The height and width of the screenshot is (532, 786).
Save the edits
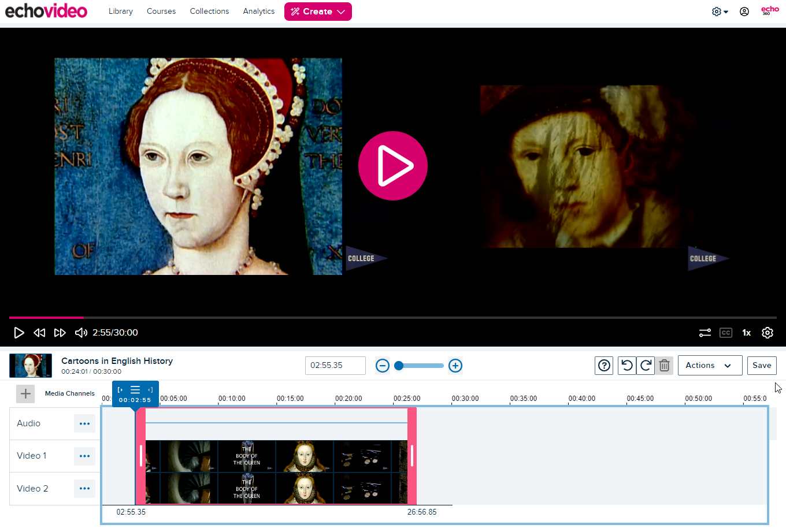[x=762, y=366]
